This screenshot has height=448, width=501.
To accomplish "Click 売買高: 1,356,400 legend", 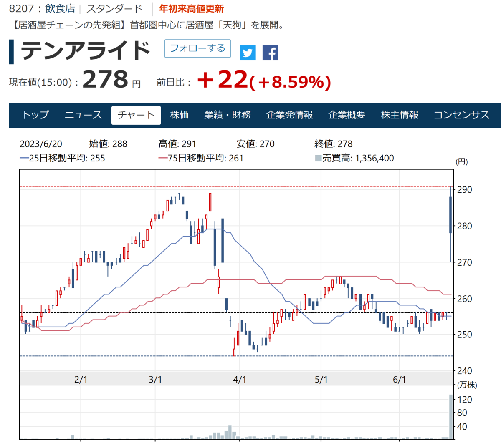I will click(x=354, y=158).
